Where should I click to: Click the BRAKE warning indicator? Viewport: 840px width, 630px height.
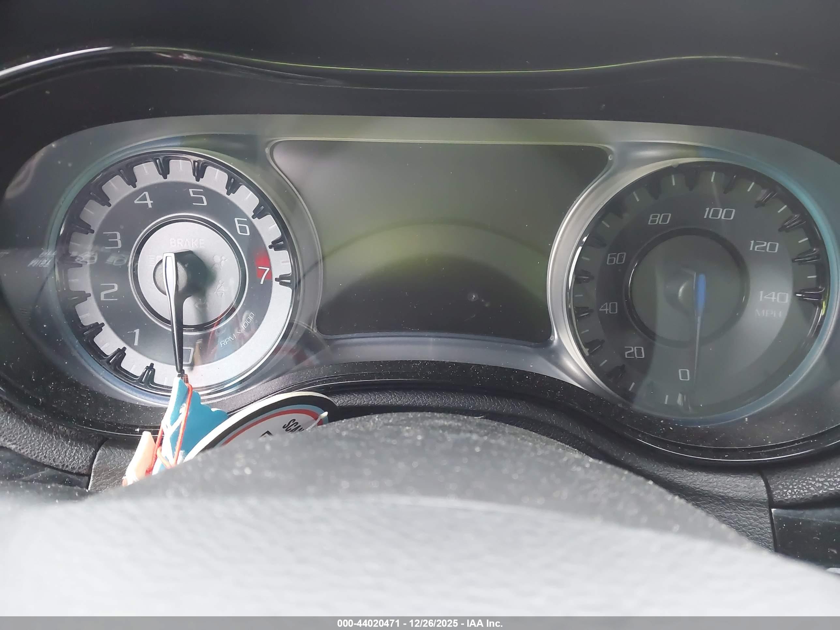click(187, 243)
